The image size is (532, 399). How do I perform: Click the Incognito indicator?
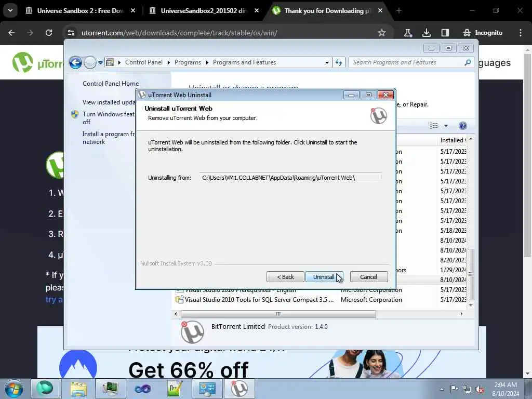click(x=483, y=33)
